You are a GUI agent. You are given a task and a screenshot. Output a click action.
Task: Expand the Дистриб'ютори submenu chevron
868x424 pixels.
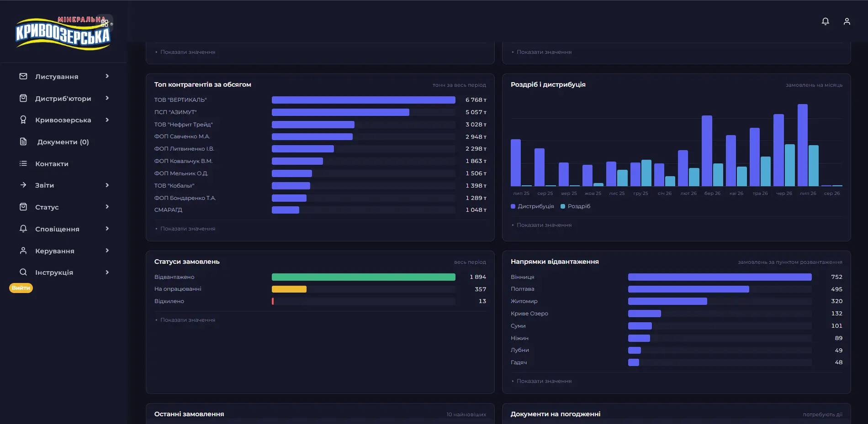click(x=107, y=98)
